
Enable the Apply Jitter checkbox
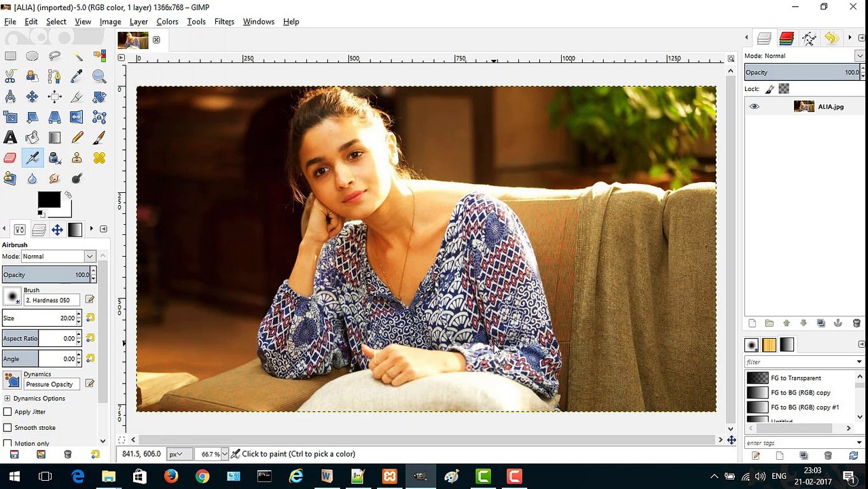7,412
